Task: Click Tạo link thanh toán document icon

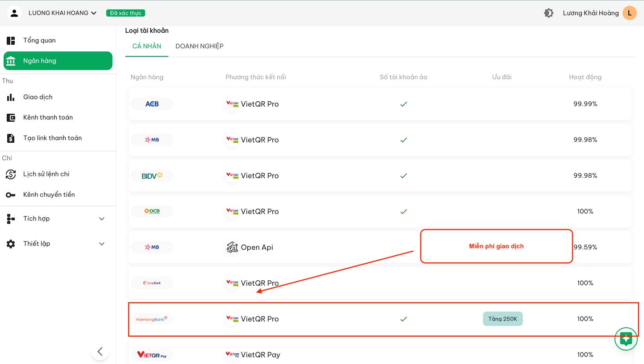Action: point(11,138)
